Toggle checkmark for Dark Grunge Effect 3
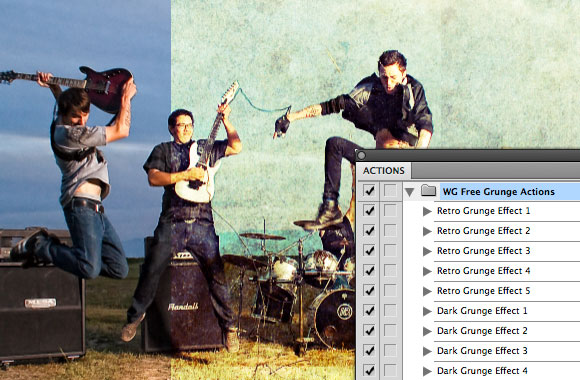 369,351
